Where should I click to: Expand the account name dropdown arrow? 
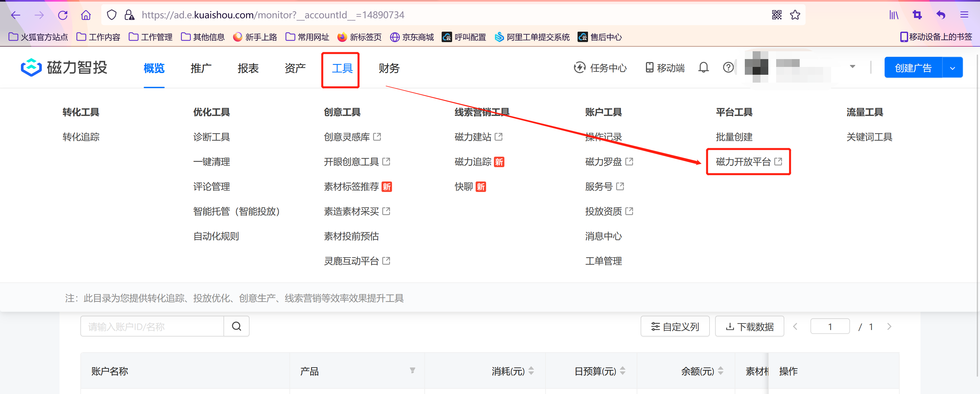(852, 67)
